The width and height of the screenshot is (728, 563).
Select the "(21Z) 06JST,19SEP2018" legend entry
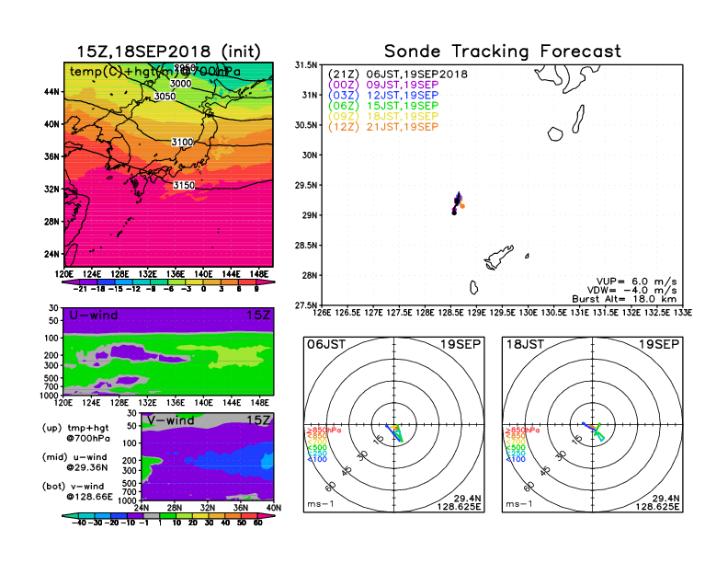pyautogui.click(x=398, y=75)
